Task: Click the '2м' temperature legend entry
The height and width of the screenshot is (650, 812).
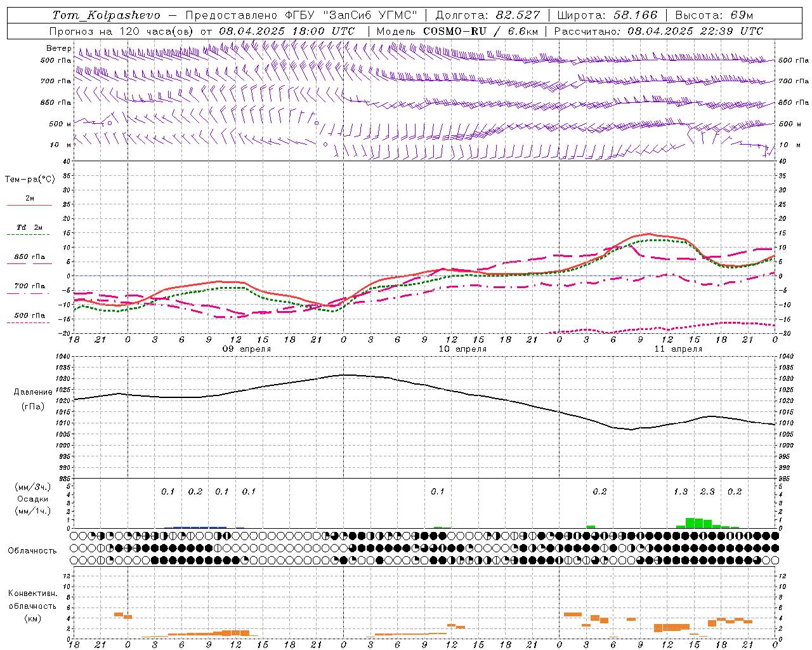Action: point(30,199)
